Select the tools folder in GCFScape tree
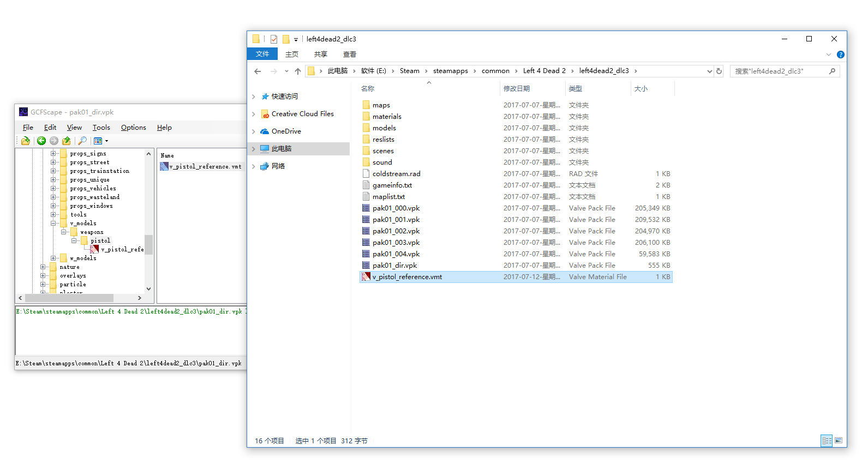 coord(78,215)
